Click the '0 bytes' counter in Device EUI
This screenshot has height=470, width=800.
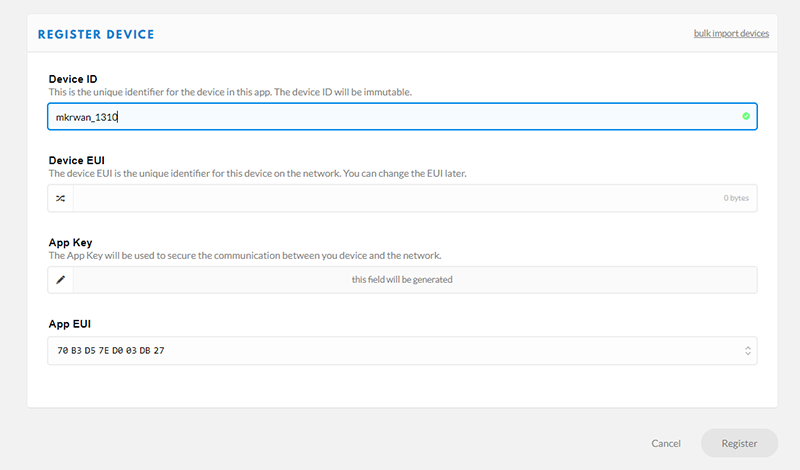point(735,198)
